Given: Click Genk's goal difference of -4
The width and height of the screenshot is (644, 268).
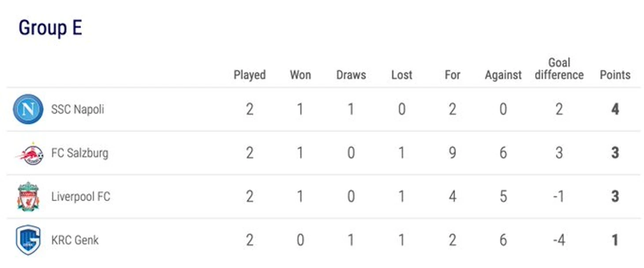Looking at the screenshot, I should click(x=559, y=240).
